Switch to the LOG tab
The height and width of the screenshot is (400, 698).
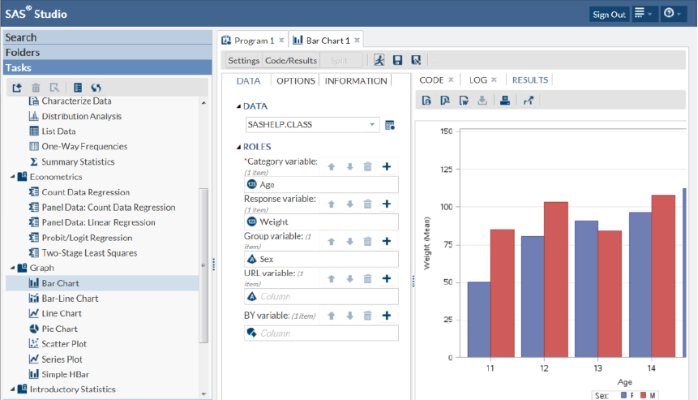(478, 80)
